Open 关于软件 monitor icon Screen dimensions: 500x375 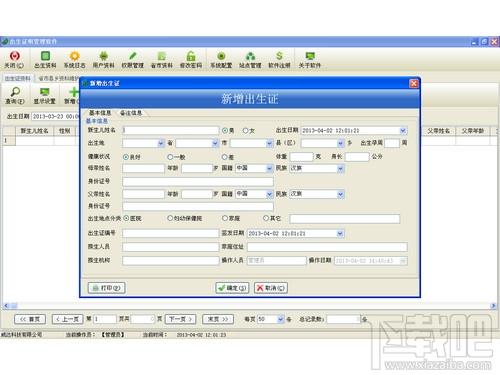pos(310,60)
